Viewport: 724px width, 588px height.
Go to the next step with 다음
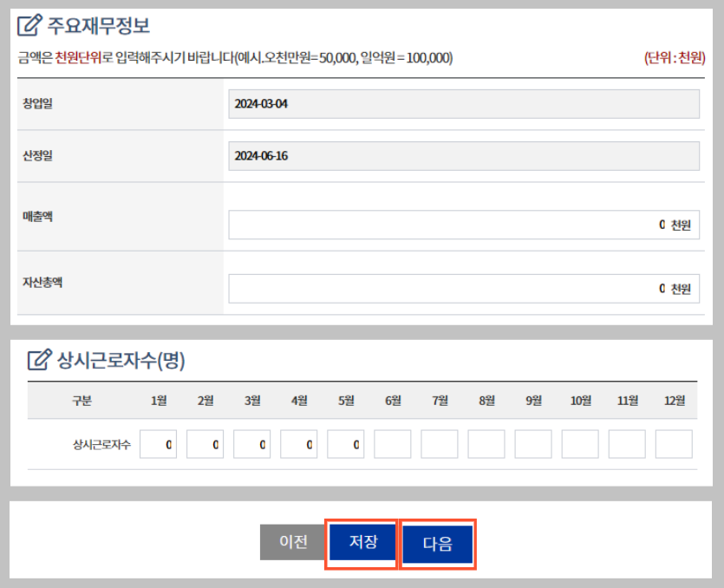click(437, 544)
